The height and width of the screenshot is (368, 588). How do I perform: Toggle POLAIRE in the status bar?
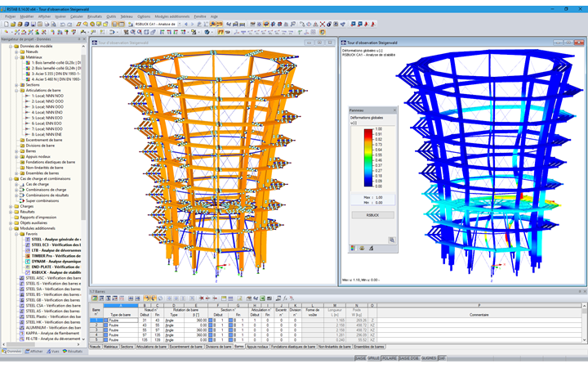(x=390, y=358)
